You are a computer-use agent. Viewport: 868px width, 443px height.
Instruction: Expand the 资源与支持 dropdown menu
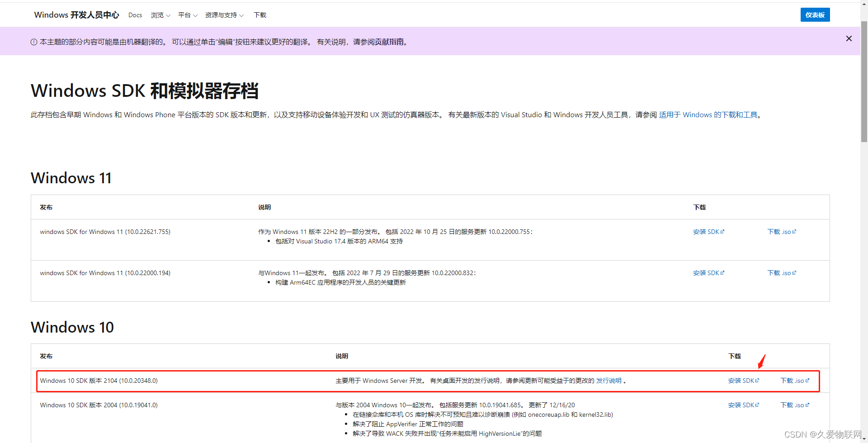(x=224, y=15)
